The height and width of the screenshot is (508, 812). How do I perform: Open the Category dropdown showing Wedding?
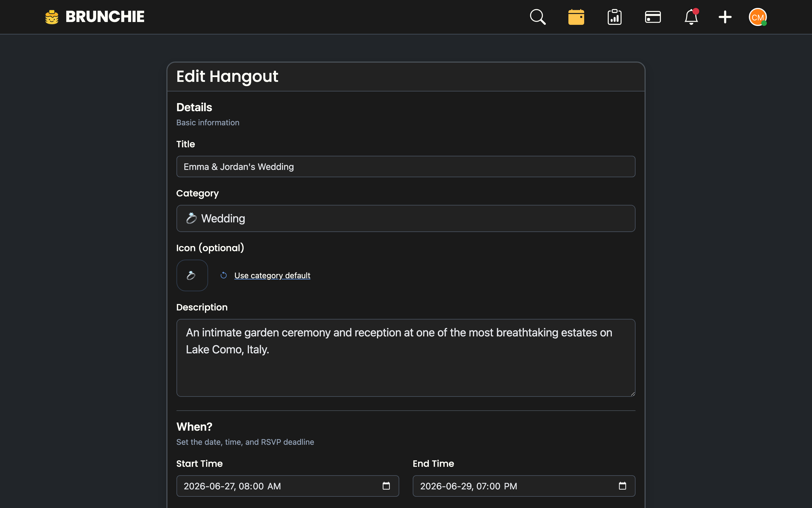(x=406, y=218)
